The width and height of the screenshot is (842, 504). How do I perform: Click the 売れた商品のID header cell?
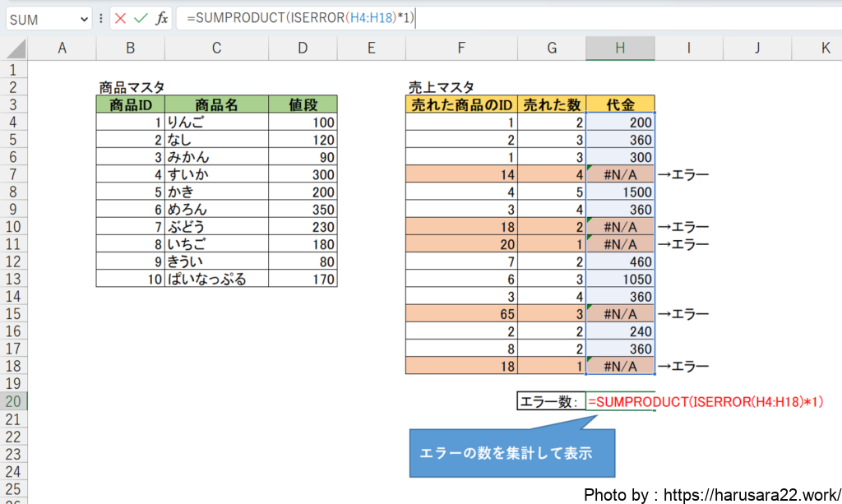click(461, 104)
